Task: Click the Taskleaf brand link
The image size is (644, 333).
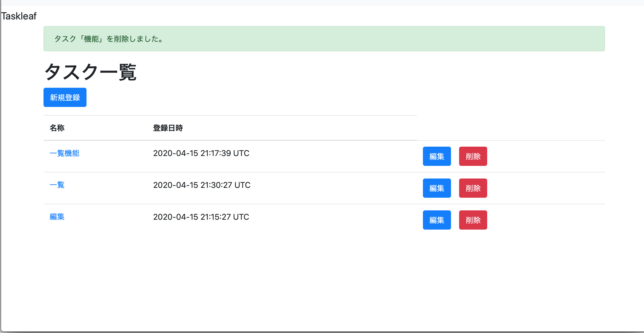Action: [x=19, y=16]
